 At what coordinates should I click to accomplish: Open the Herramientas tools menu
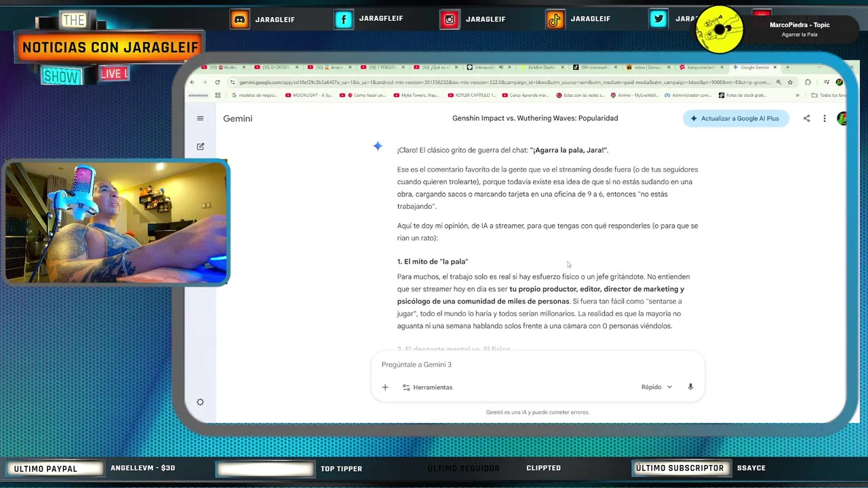(427, 387)
